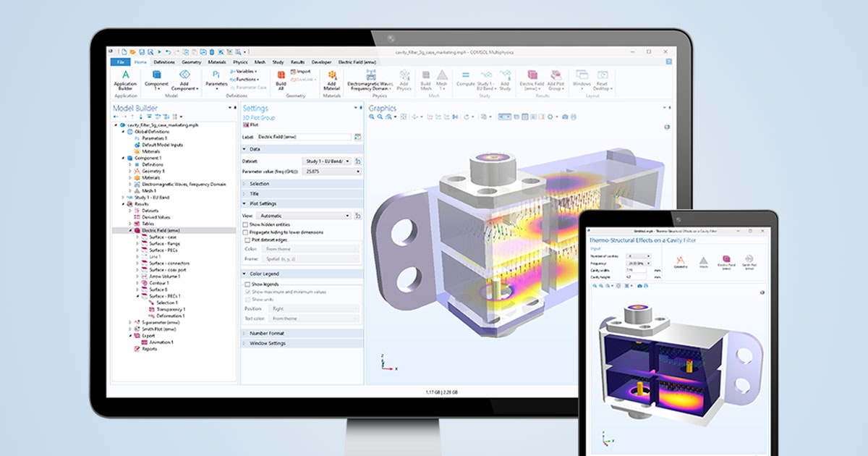868x456 pixels.
Task: Open Add Study from the ribbon
Action: 506,75
